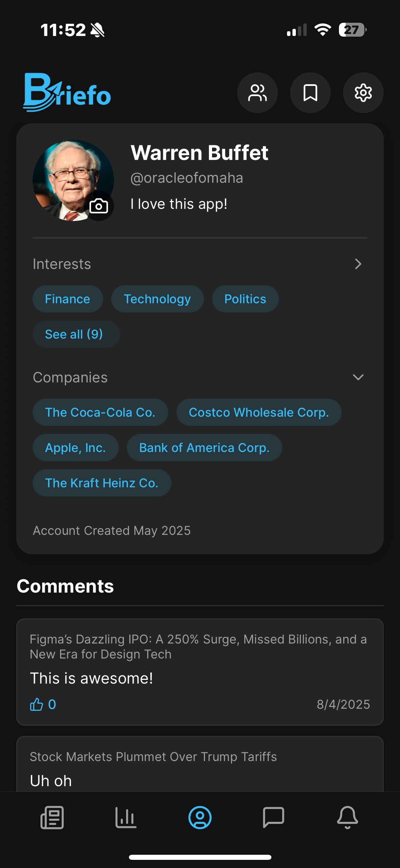Select the Finance interest chip
The width and height of the screenshot is (400, 868).
[x=68, y=299]
